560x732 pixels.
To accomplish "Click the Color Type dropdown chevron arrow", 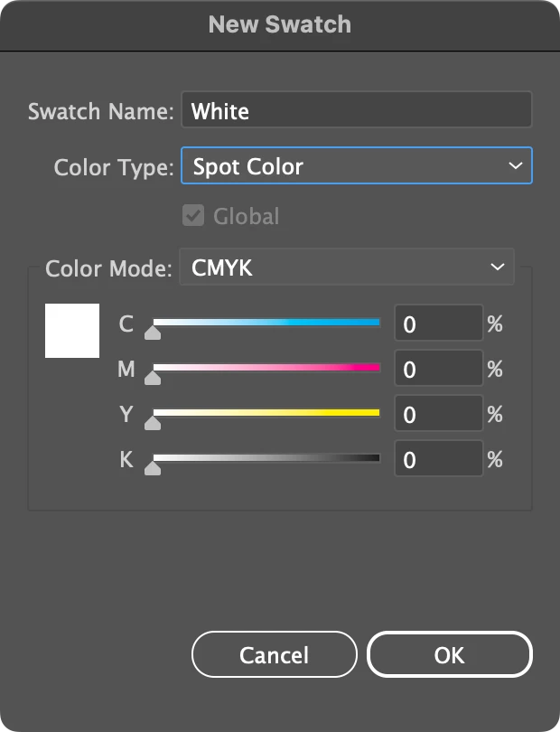I will 516,166.
